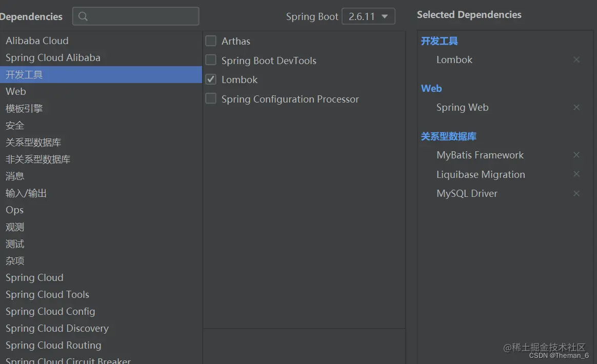
Task: Select the Ops category
Action: pyautogui.click(x=101, y=210)
